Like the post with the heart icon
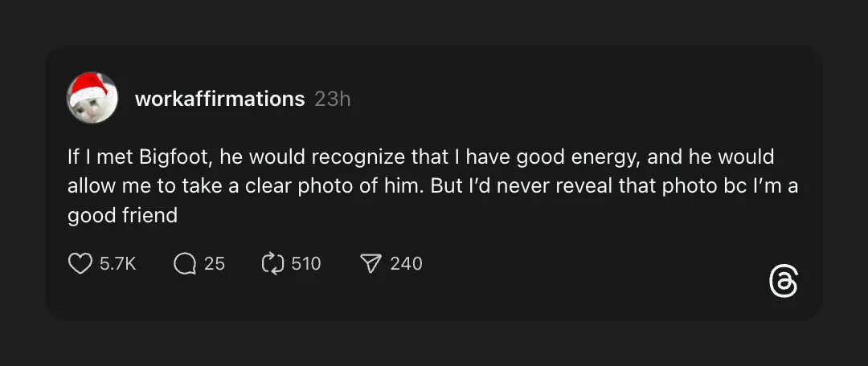The width and height of the screenshot is (868, 366). coord(80,263)
